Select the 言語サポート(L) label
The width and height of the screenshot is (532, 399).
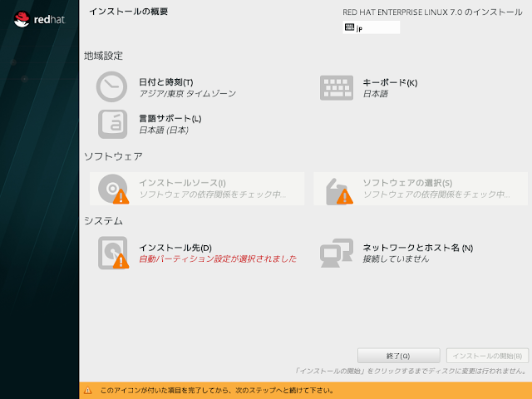(170, 119)
